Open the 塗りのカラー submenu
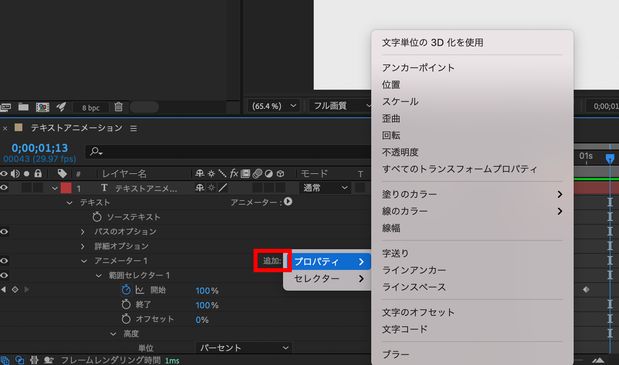This screenshot has width=619, height=365. (472, 194)
